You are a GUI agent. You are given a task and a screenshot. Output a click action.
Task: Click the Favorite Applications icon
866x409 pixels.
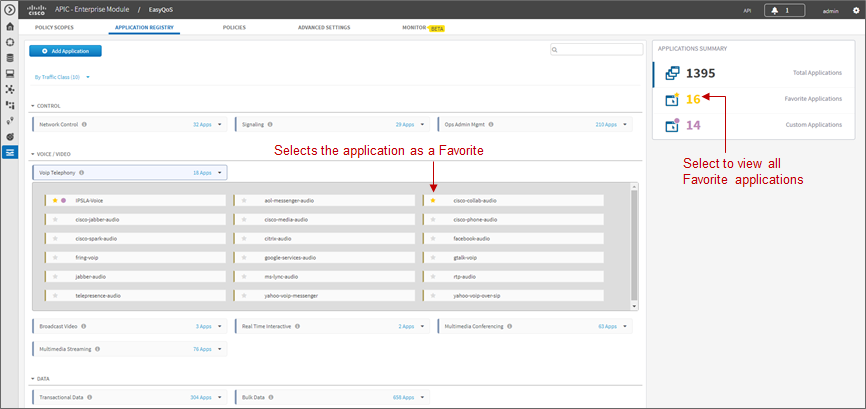[672, 99]
